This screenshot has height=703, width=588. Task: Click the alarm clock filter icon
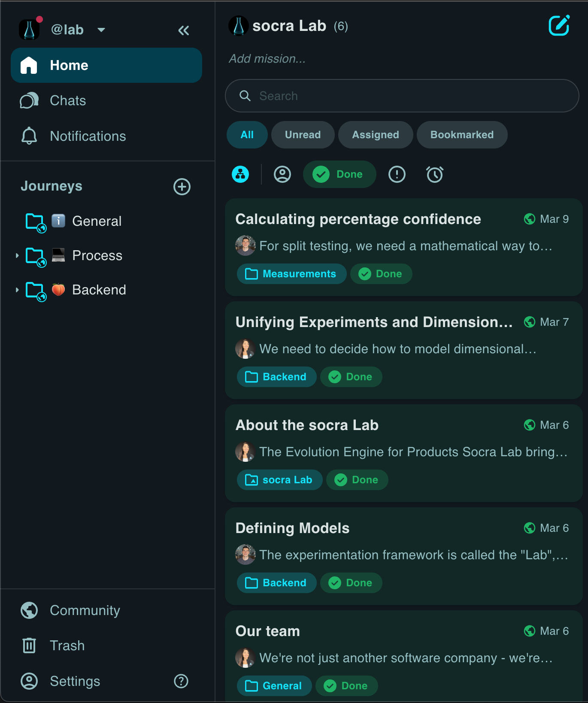click(435, 174)
